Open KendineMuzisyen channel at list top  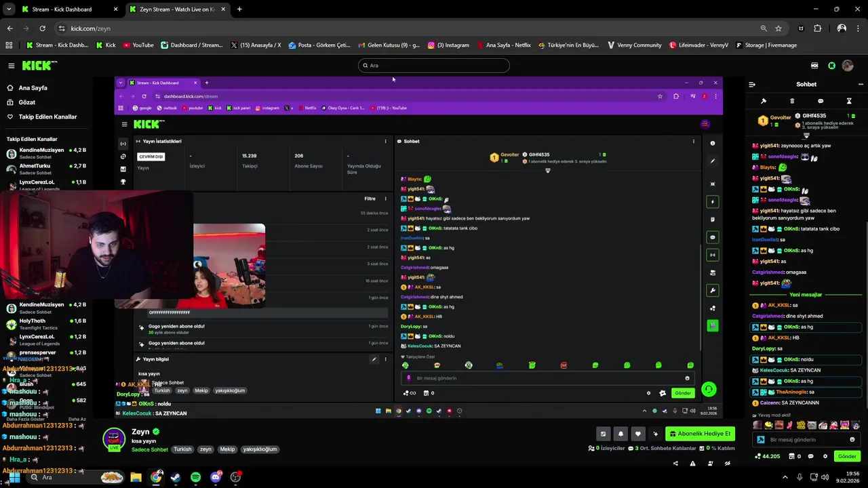pyautogui.click(x=46, y=153)
